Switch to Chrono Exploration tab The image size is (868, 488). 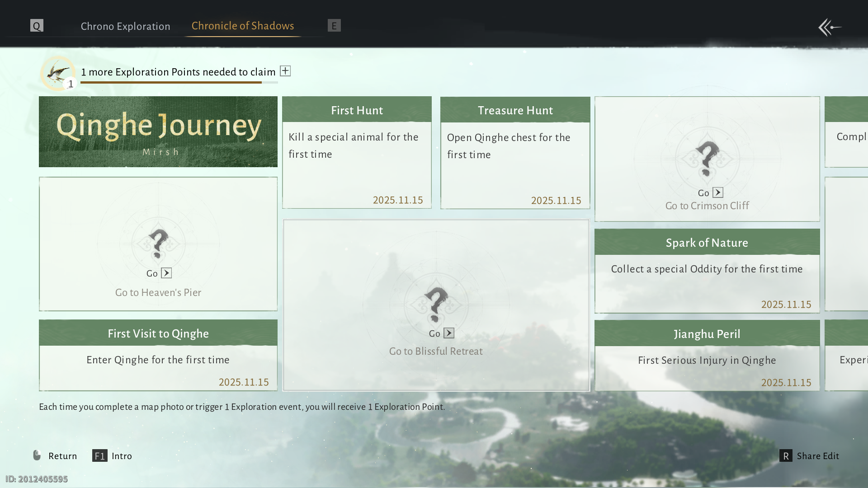(x=125, y=26)
